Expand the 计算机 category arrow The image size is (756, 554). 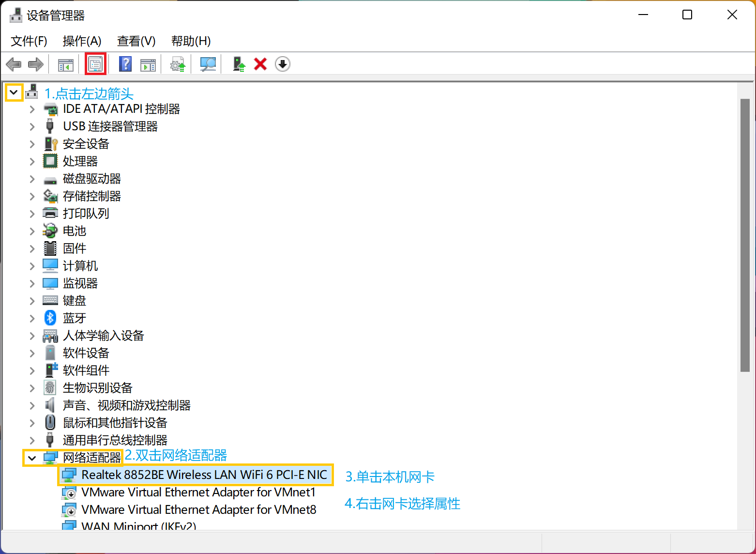pyautogui.click(x=32, y=266)
